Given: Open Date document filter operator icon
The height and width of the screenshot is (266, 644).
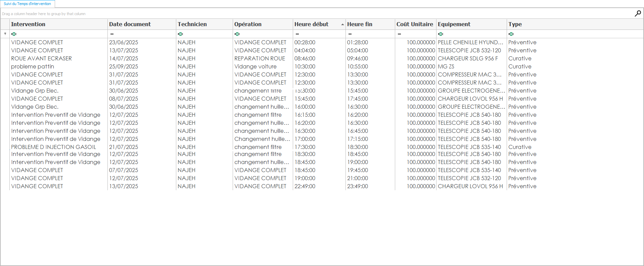Looking at the screenshot, I should click(x=112, y=34).
